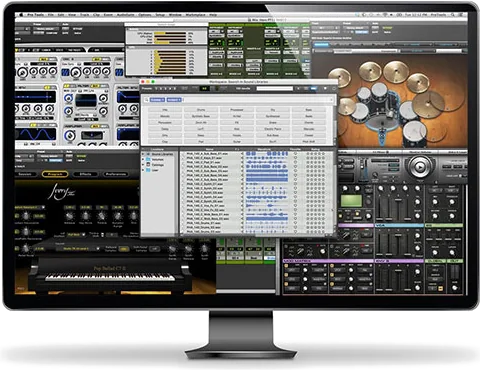
Task: Set first rating dot on first file row
Action: (307, 154)
